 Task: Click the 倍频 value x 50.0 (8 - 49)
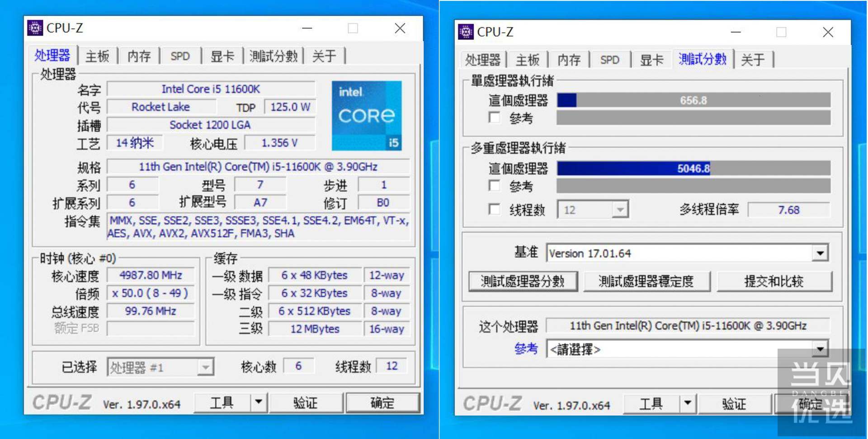coord(151,293)
